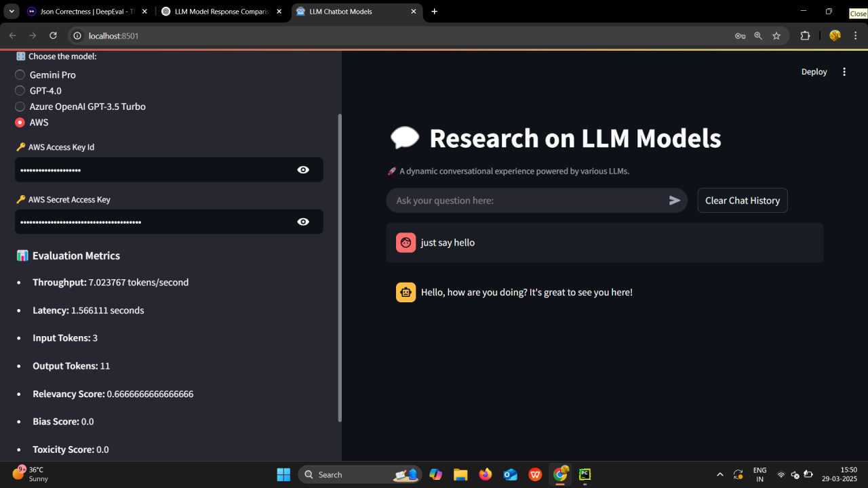The image size is (868, 488).
Task: Click the bot avatar beside the Hello response
Action: 406,292
